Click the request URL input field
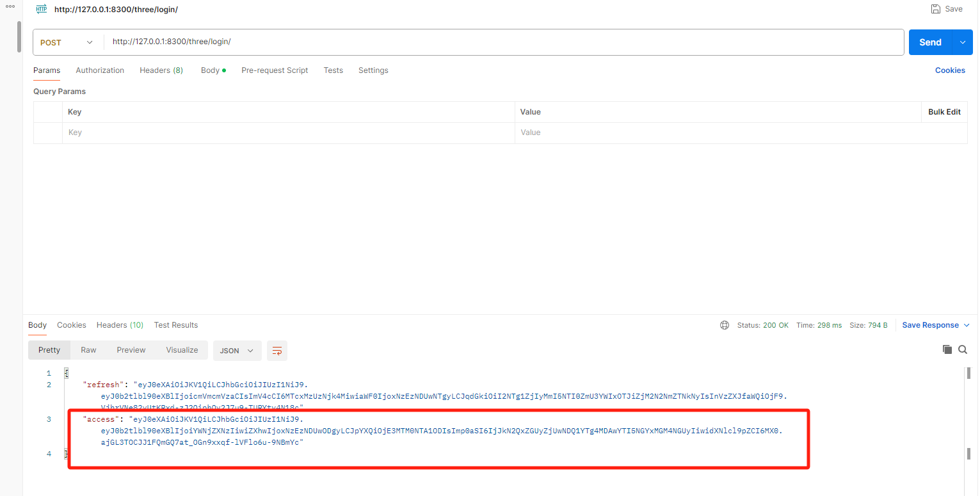This screenshot has height=496, width=980. [504, 42]
